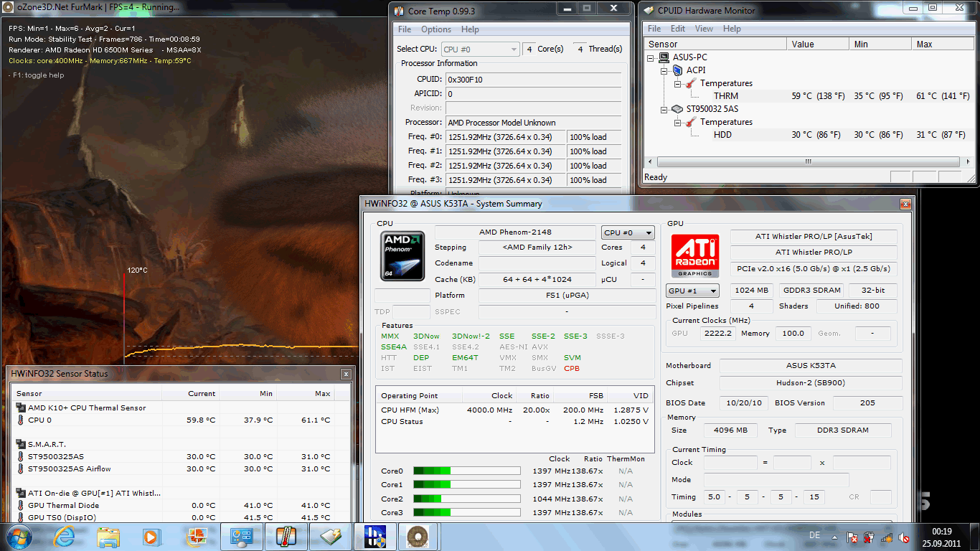Open the GPU #1 dropdown in System Summary
Screen dimensions: 980x551
[x=692, y=291]
